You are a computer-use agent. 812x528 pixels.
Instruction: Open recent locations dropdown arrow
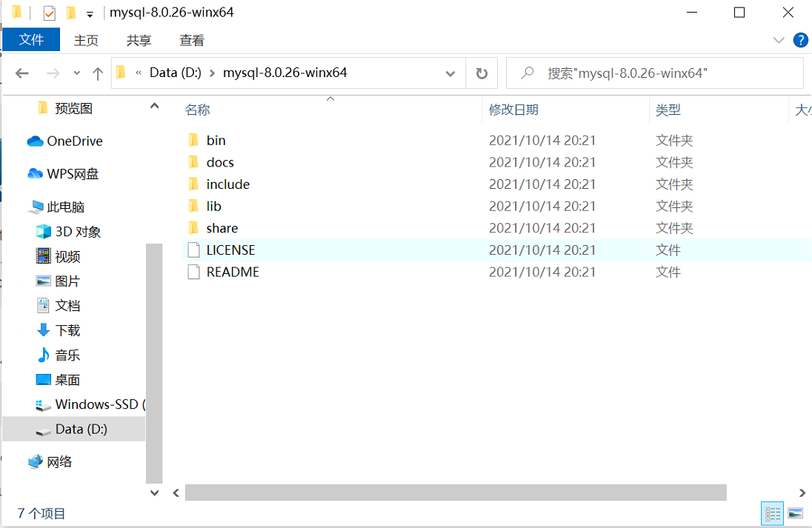tap(76, 73)
